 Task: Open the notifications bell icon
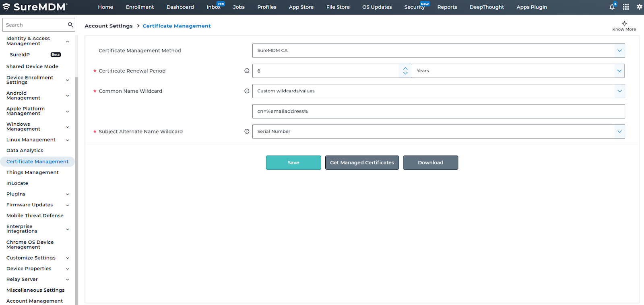[612, 7]
